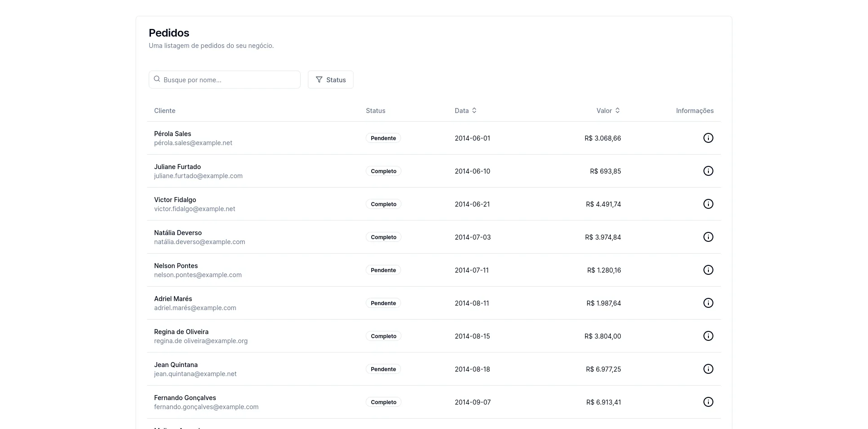
Task: Click date 2014-09-07
Action: [x=473, y=402]
